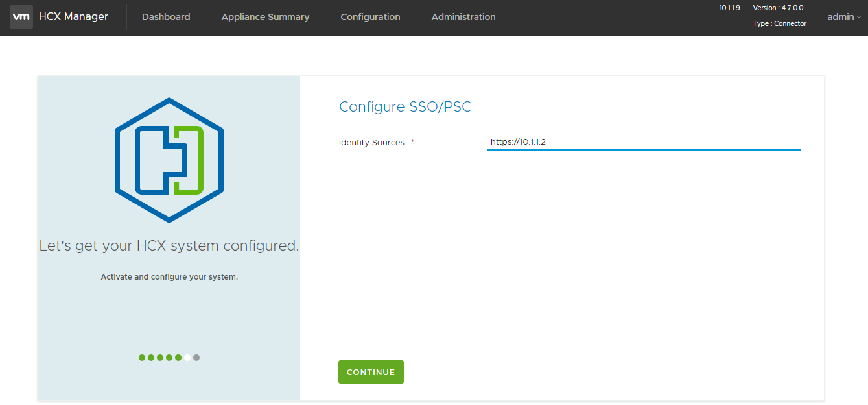The image size is (868, 405).
Task: Switch to Appliance Summary
Action: pos(265,17)
